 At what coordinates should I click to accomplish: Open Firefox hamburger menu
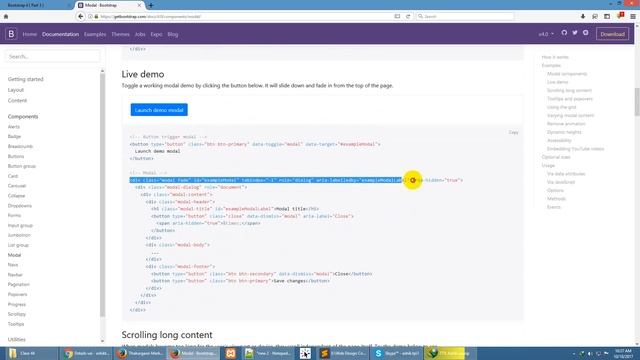(x=633, y=16)
